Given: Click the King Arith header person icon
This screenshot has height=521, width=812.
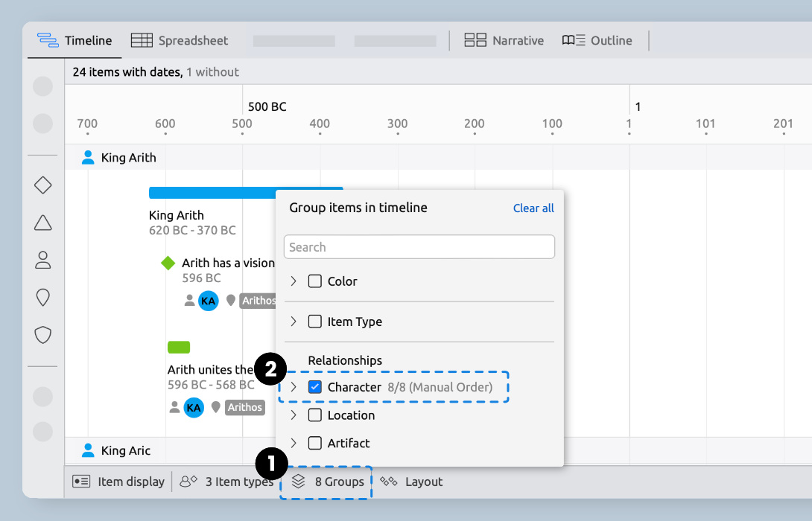Looking at the screenshot, I should (x=88, y=157).
